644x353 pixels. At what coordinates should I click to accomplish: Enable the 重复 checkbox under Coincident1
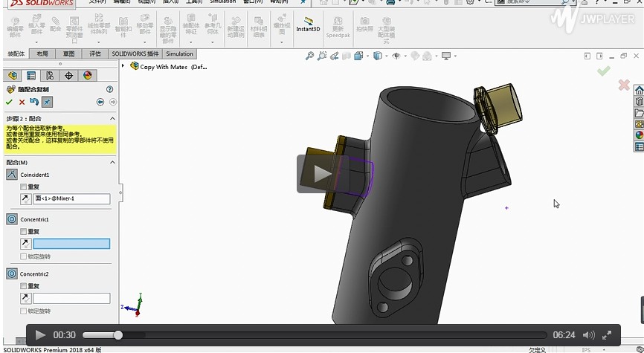click(x=24, y=187)
